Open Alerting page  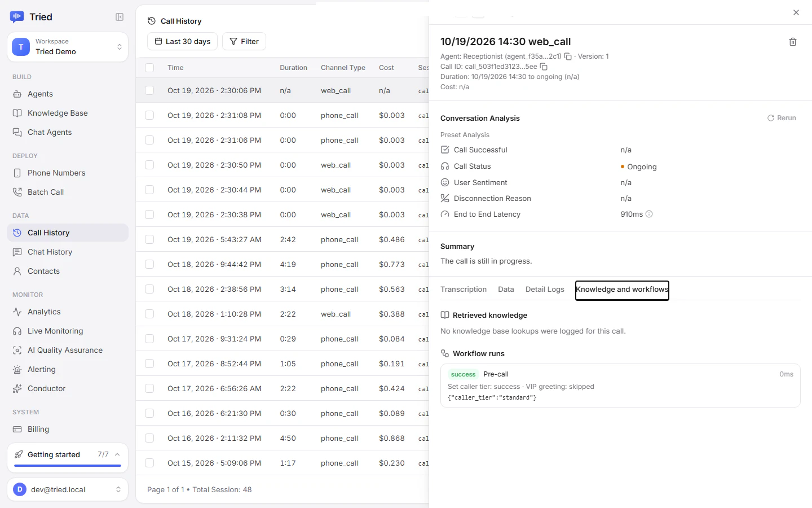(68, 369)
